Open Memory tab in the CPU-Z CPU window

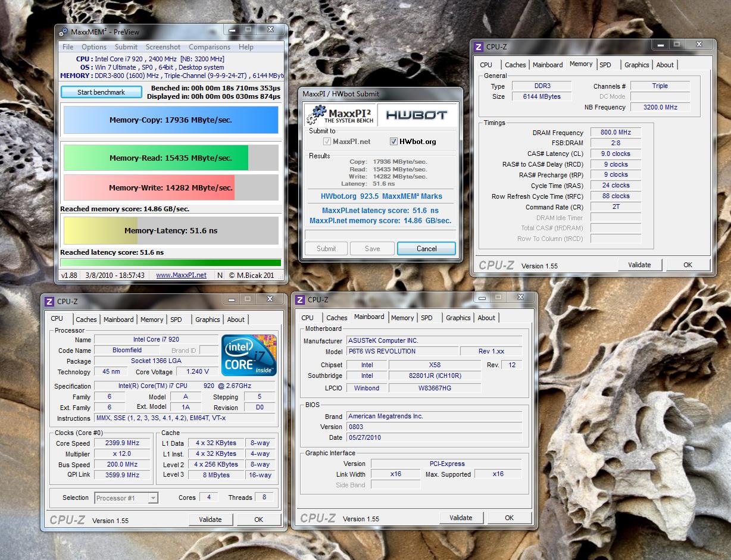[x=152, y=320]
